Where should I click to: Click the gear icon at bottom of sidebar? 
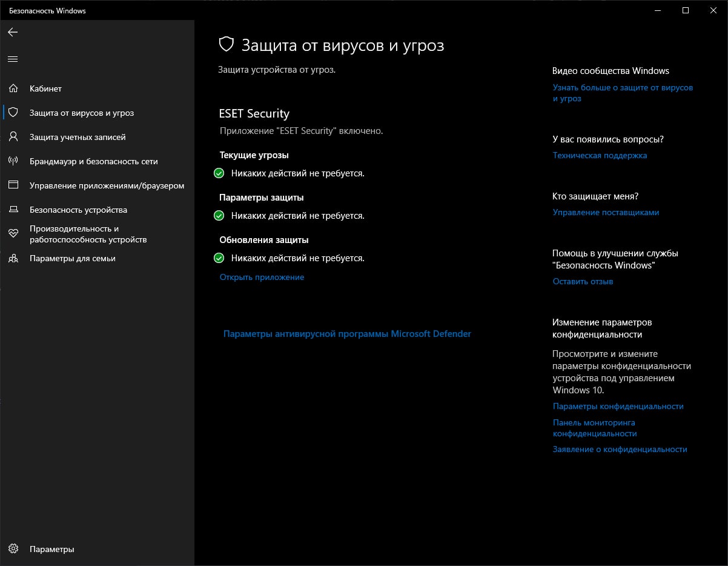[x=13, y=549]
